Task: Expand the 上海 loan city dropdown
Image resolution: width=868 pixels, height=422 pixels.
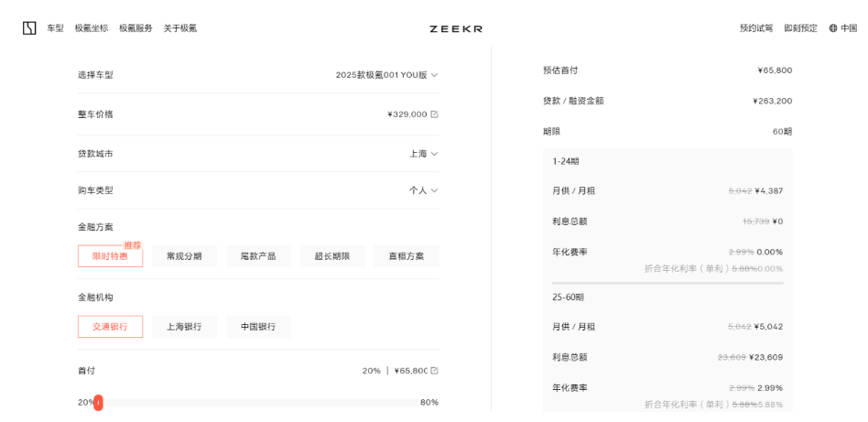Action: coord(424,154)
